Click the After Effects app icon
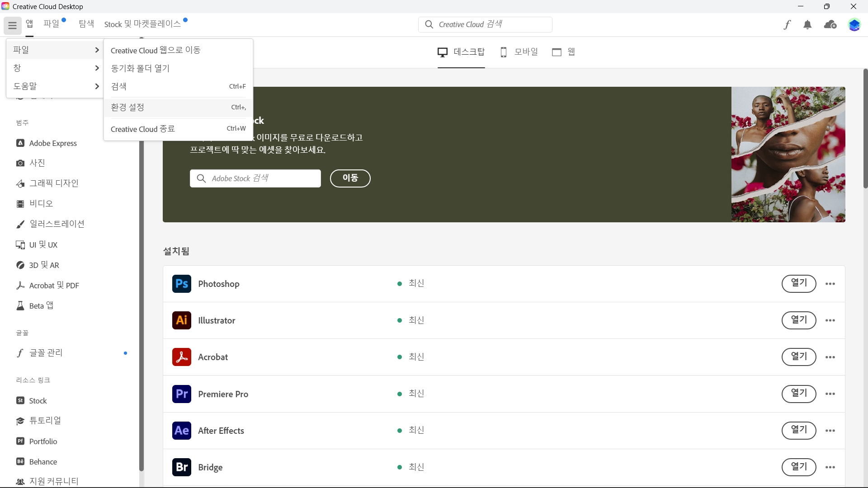The width and height of the screenshot is (868, 488). [182, 431]
